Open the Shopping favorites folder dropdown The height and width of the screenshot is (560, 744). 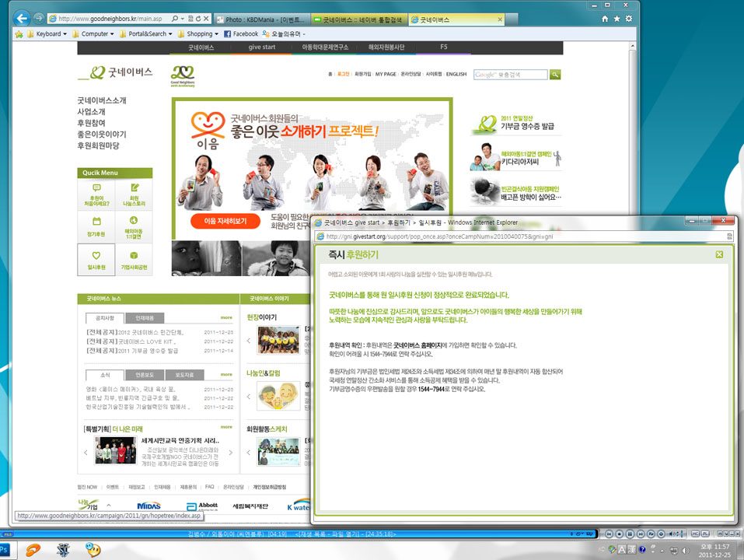pyautogui.click(x=198, y=33)
